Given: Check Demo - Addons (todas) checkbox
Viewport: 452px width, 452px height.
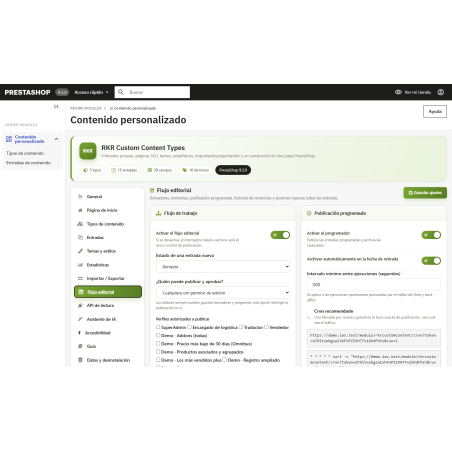Looking at the screenshot, I should (x=158, y=335).
